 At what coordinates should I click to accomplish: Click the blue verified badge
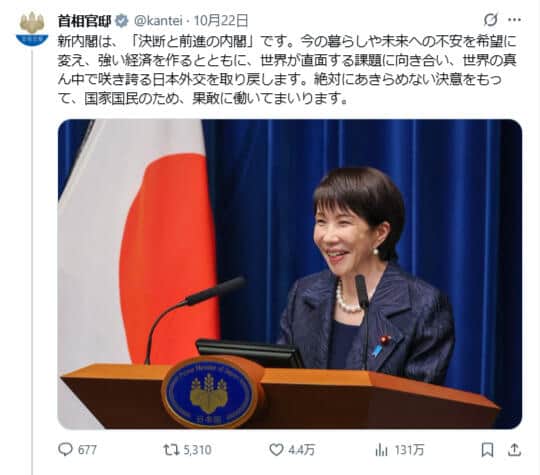pyautogui.click(x=121, y=21)
